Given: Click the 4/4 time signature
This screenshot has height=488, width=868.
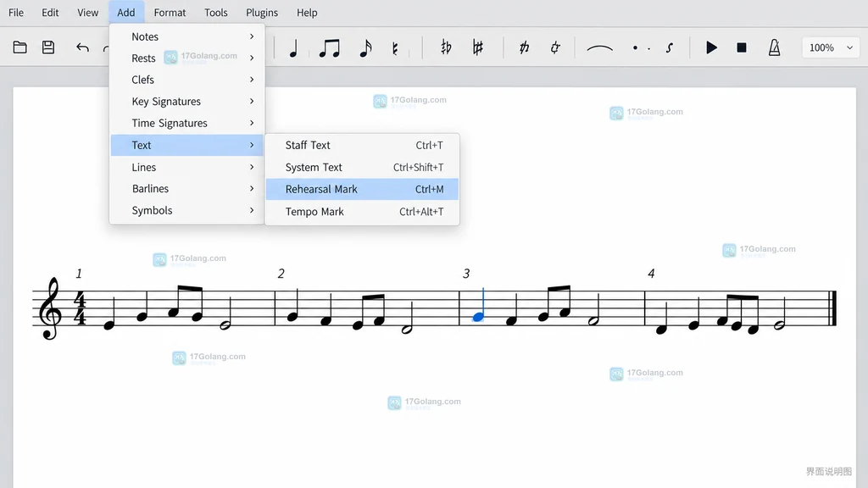Looking at the screenshot, I should tap(81, 308).
